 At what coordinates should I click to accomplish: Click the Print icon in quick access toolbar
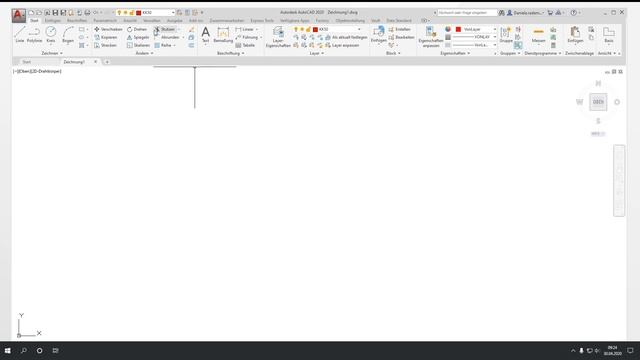[x=87, y=13]
